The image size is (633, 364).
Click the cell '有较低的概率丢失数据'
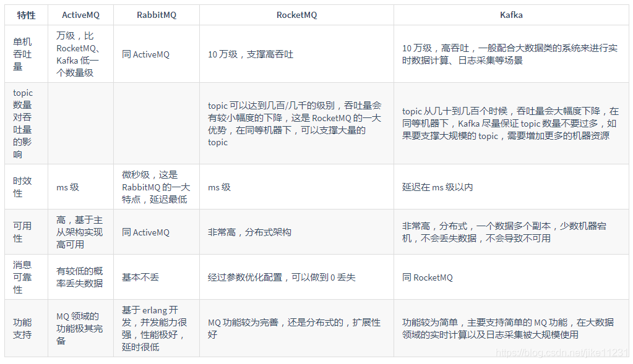point(80,277)
